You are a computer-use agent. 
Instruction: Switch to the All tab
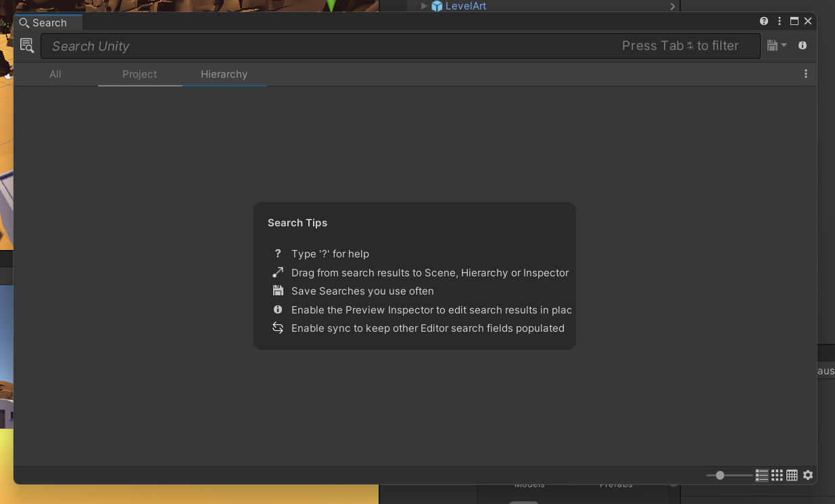(55, 74)
